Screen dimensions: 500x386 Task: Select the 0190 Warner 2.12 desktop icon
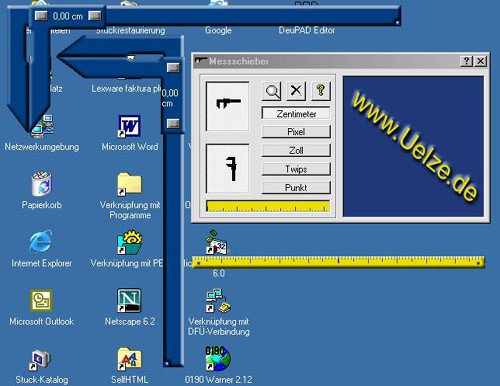[x=218, y=359]
